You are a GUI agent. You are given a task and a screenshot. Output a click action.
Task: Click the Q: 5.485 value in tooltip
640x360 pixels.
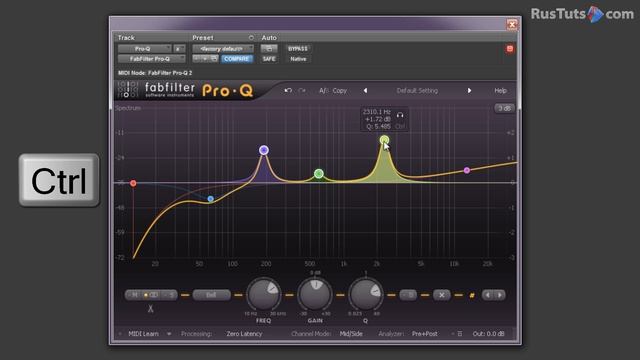[x=378, y=127]
